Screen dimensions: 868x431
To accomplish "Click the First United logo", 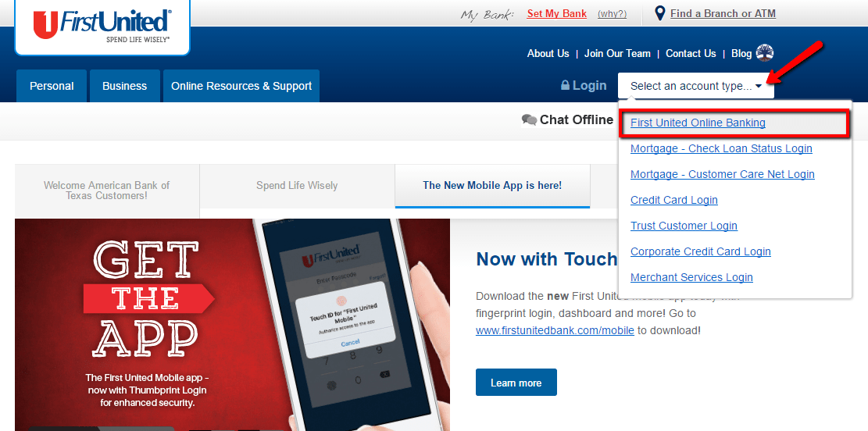I will (x=102, y=26).
